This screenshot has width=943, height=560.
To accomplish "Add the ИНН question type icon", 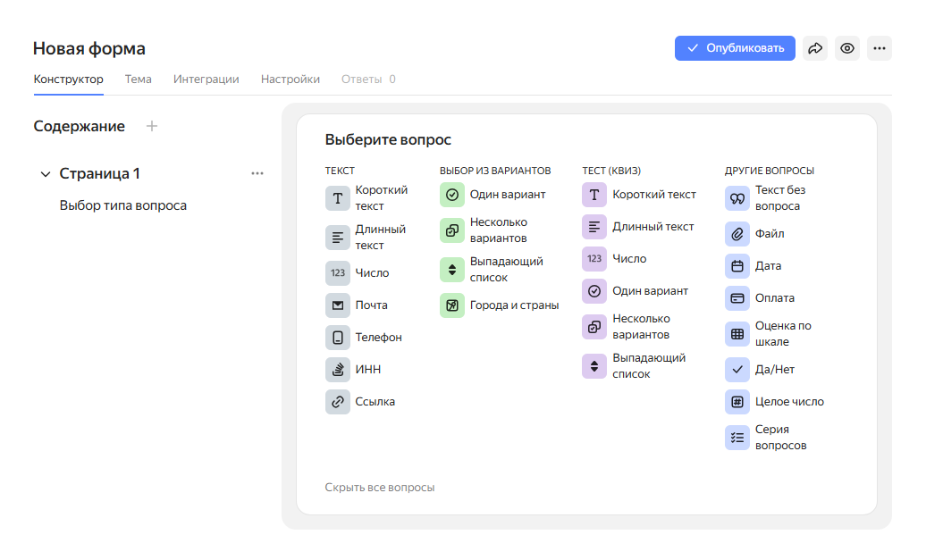I will (x=338, y=370).
